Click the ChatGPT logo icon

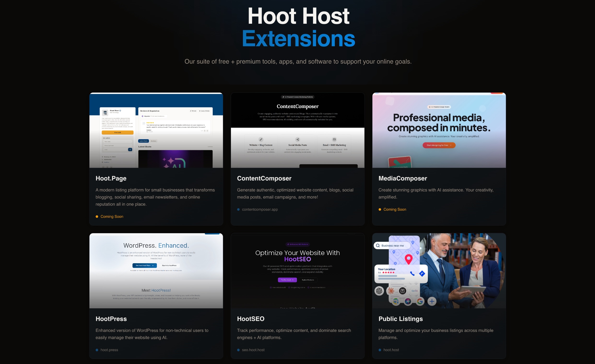379,291
